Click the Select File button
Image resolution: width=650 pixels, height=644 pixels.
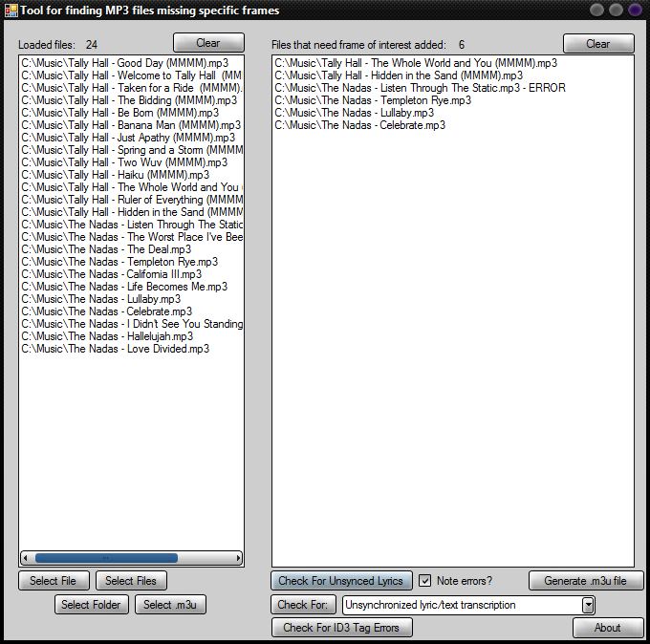[x=54, y=581]
